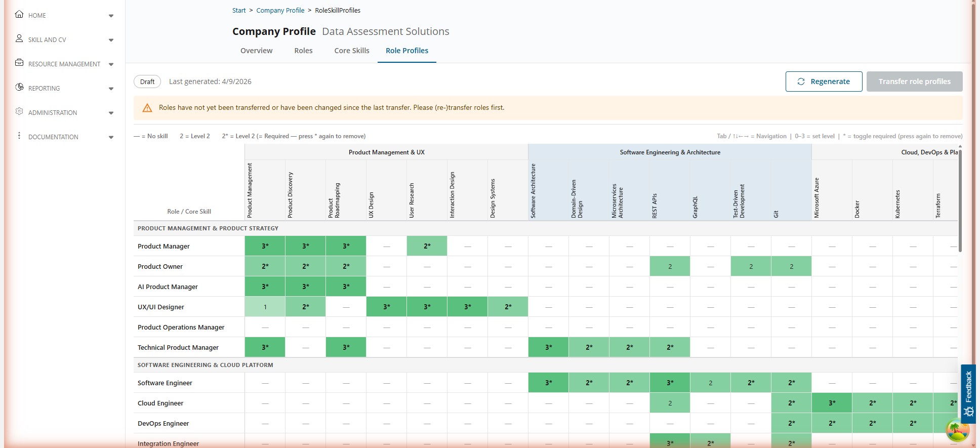Viewport: 980px width, 448px height.
Task: Expand the REPORTING menu arrow
Action: pos(111,89)
